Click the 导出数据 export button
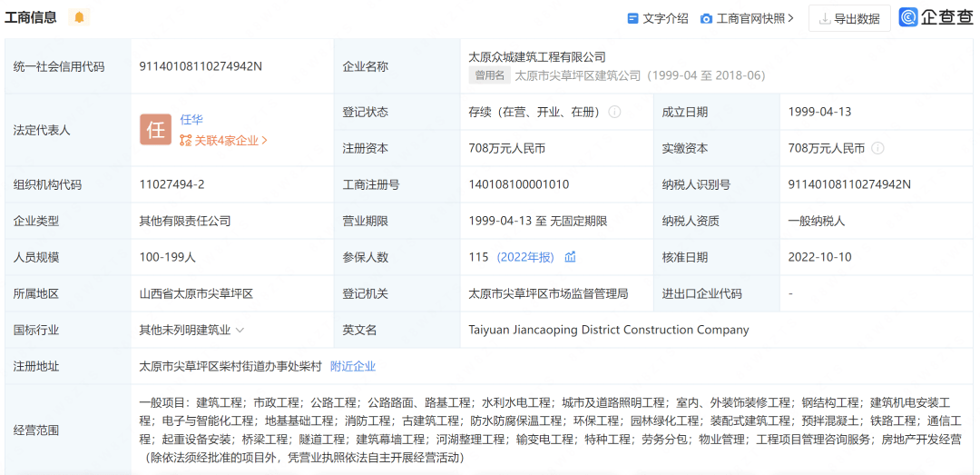 pyautogui.click(x=849, y=19)
